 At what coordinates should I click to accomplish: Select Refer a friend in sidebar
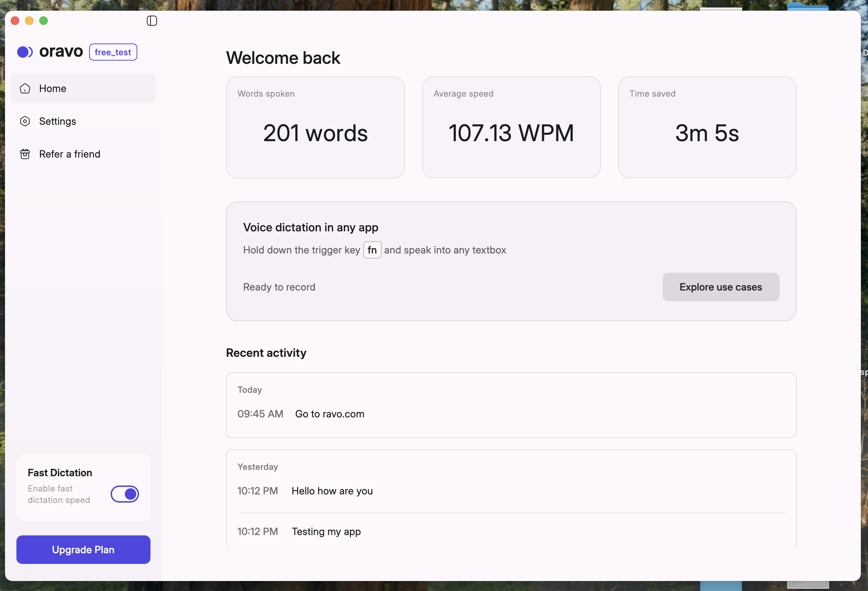click(x=70, y=154)
